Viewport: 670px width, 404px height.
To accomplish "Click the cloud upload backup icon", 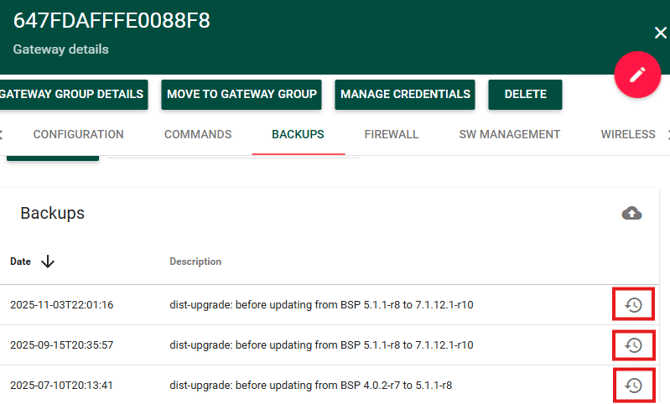I will click(x=631, y=213).
